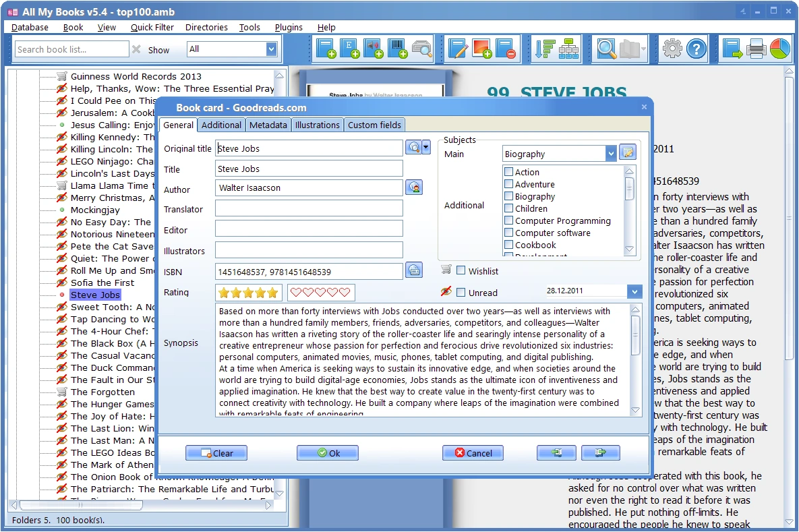
Task: Click the Add cover image icon
Action: (x=482, y=49)
